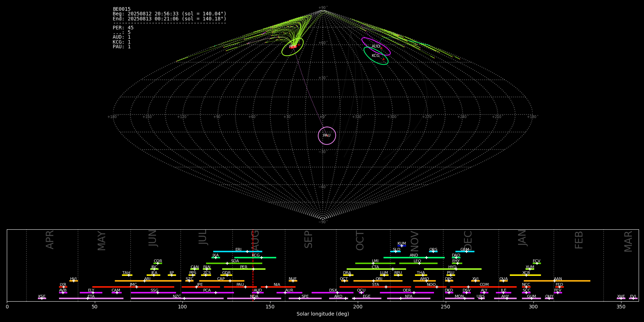Image resolution: width=644 pixels, height=322 pixels.
Task: Select the cyan ERI bar in the timeline
Action: (x=238, y=252)
